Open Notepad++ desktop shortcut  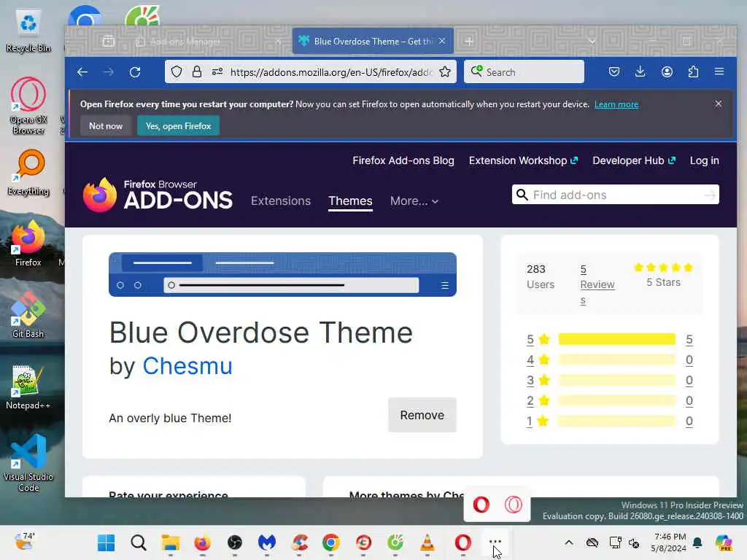(x=28, y=386)
